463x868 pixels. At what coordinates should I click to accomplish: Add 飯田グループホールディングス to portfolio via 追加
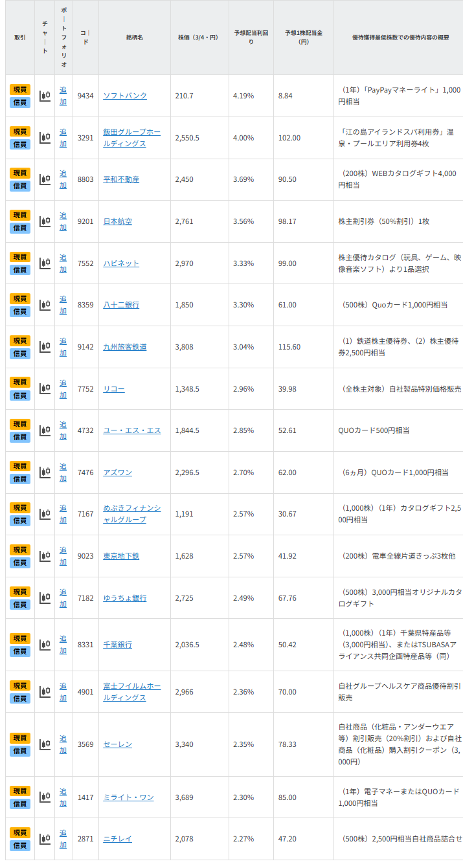pyautogui.click(x=63, y=138)
